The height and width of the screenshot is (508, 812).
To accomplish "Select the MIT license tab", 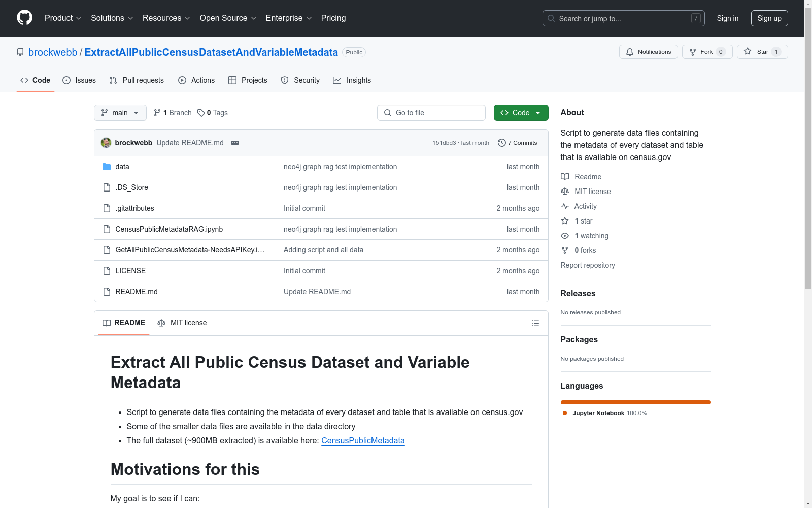I will pyautogui.click(x=182, y=323).
